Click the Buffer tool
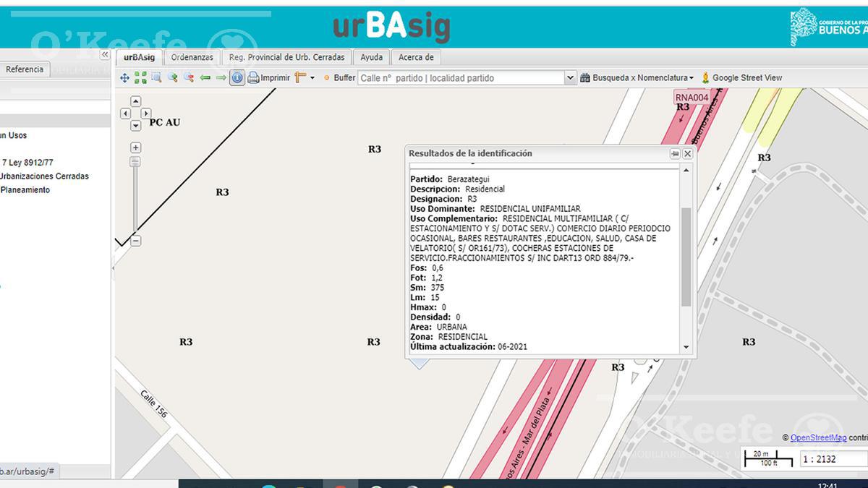Image resolution: width=868 pixels, height=488 pixels. (x=340, y=77)
